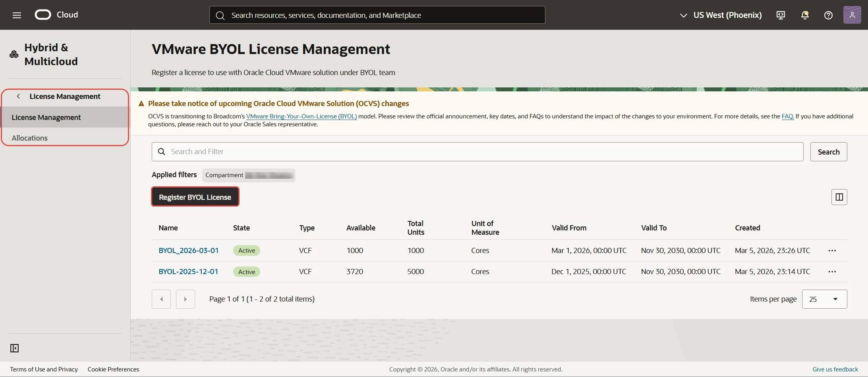
Task: Collapse the sidebar using the bottom-left icon
Action: coord(14,348)
